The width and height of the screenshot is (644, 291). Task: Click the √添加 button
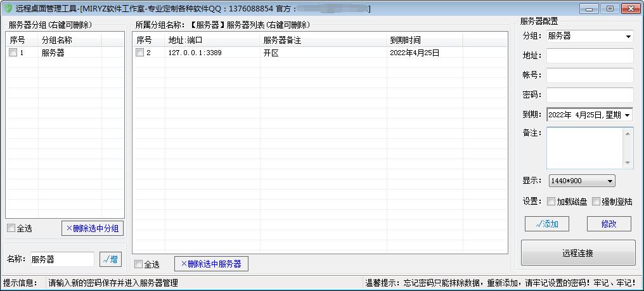[547, 224]
